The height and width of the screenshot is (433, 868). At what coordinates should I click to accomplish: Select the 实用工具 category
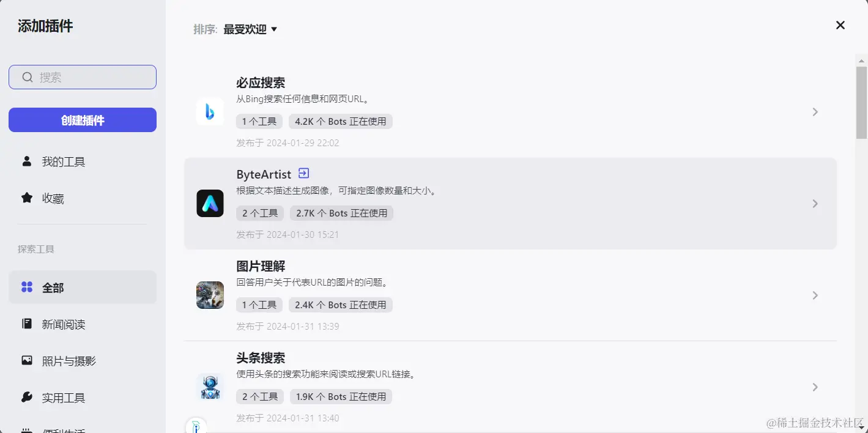pyautogui.click(x=63, y=398)
